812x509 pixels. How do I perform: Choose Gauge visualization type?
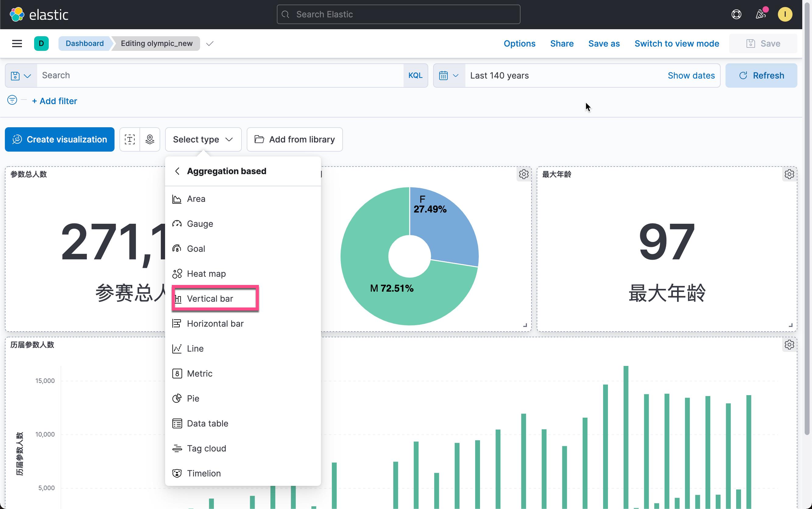243,224
